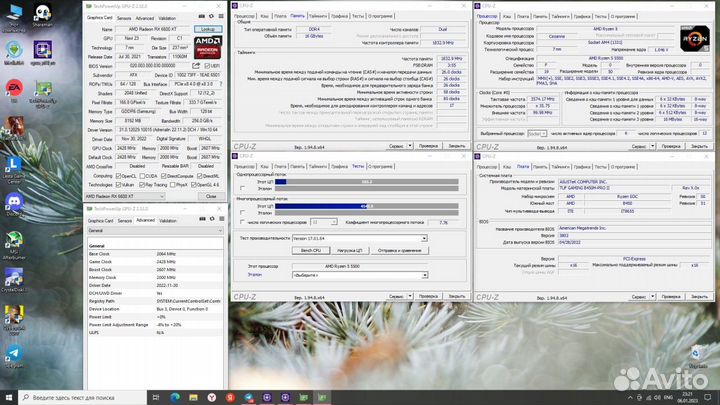Open Telegram desktop shortcut
The image size is (720, 405).
coord(14,356)
